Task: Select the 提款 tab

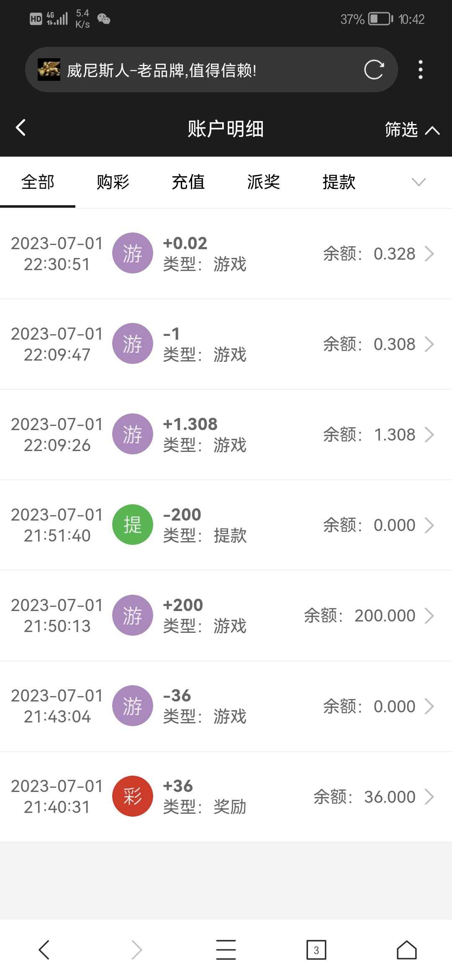Action: pyautogui.click(x=339, y=182)
